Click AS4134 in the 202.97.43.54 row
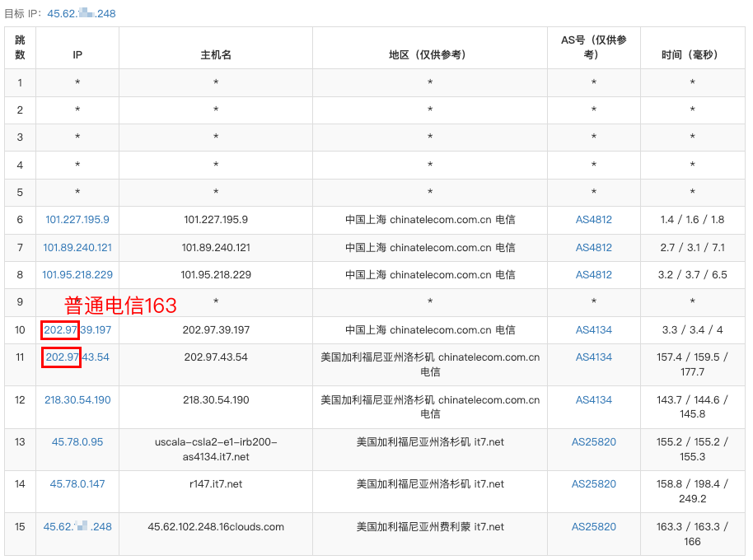Viewport: 753px width, 560px height. 593,357
